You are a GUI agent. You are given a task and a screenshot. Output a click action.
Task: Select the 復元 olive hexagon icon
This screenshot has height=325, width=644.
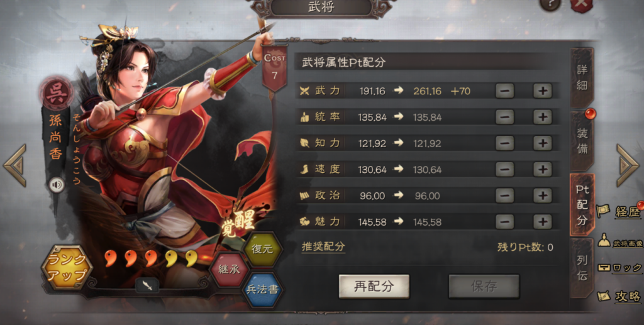(x=263, y=249)
